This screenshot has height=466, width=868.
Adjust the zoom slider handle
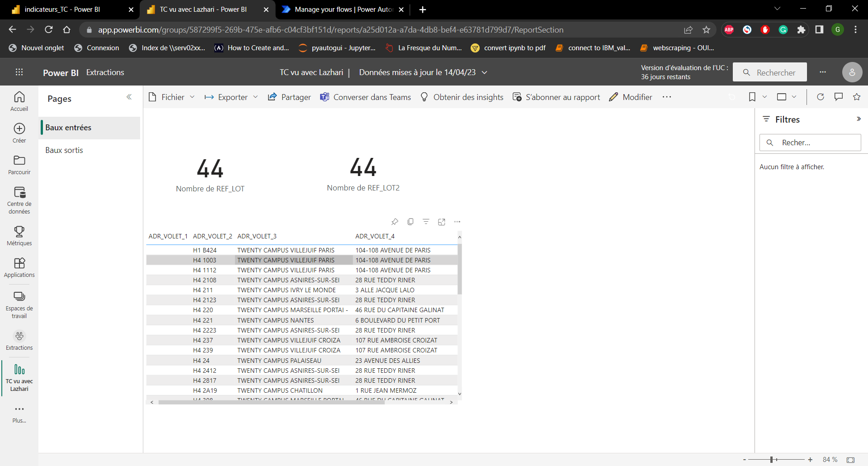pyautogui.click(x=772, y=460)
